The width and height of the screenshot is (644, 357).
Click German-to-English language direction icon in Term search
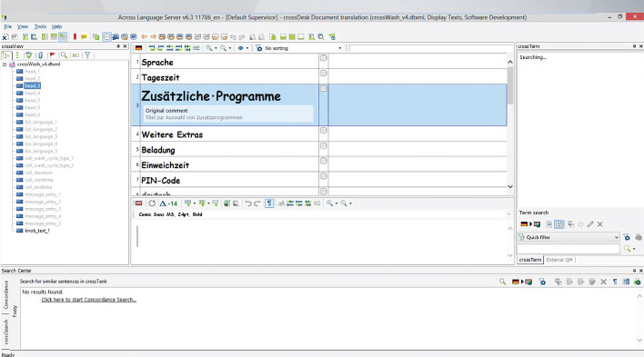coord(530,224)
